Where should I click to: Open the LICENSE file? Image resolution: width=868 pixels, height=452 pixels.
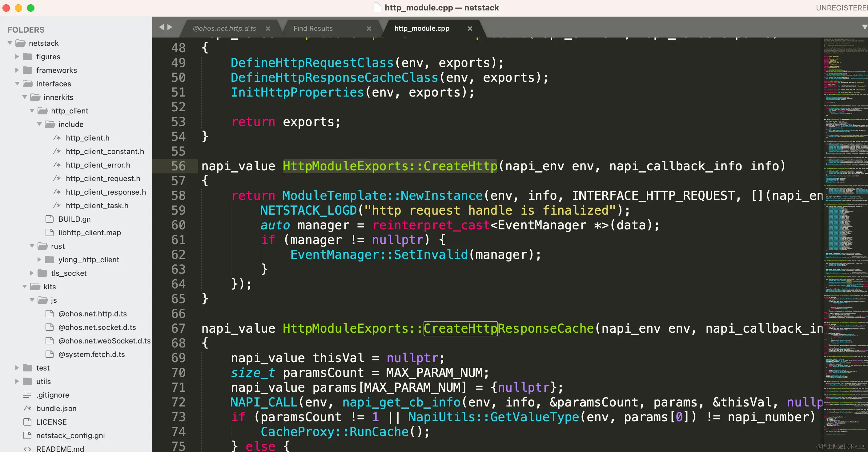pyautogui.click(x=51, y=422)
